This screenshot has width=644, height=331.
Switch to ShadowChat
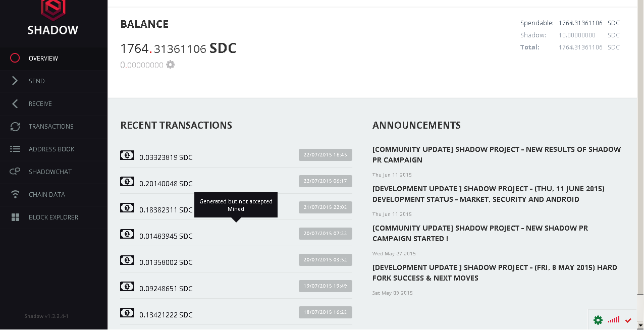53,172
